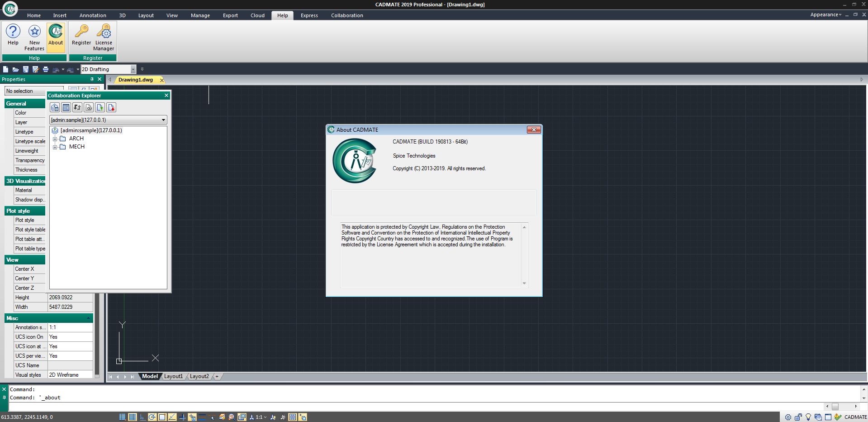Image resolution: width=868 pixels, height=422 pixels.
Task: Expand the ARCH folder node
Action: 55,139
